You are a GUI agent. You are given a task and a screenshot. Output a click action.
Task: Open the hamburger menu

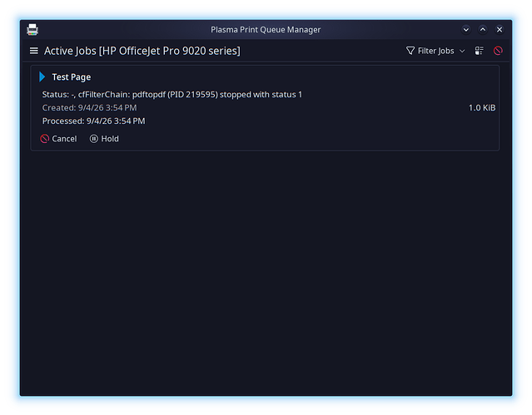(x=33, y=51)
